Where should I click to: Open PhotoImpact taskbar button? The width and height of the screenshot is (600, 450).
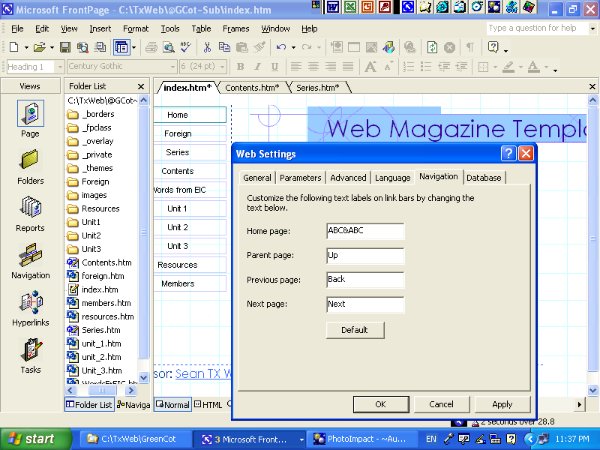pyautogui.click(x=360, y=439)
